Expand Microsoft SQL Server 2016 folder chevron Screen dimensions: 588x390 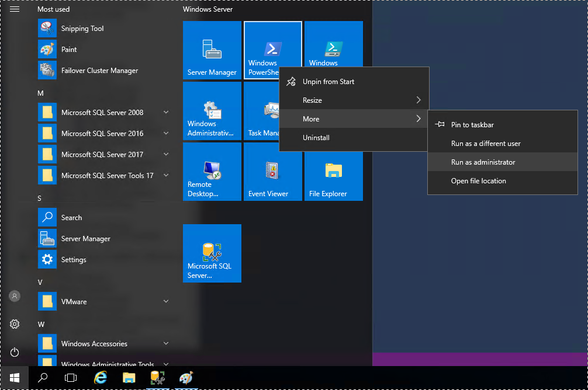(166, 133)
